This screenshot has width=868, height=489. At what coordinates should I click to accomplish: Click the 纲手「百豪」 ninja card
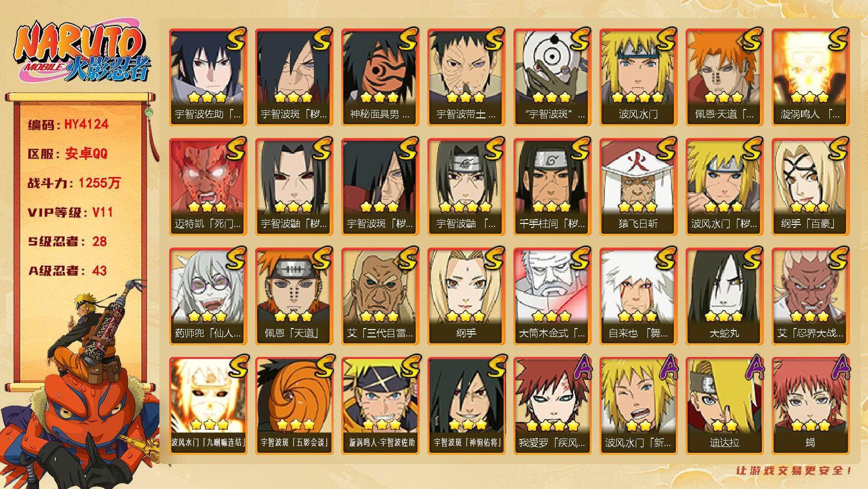click(x=810, y=187)
